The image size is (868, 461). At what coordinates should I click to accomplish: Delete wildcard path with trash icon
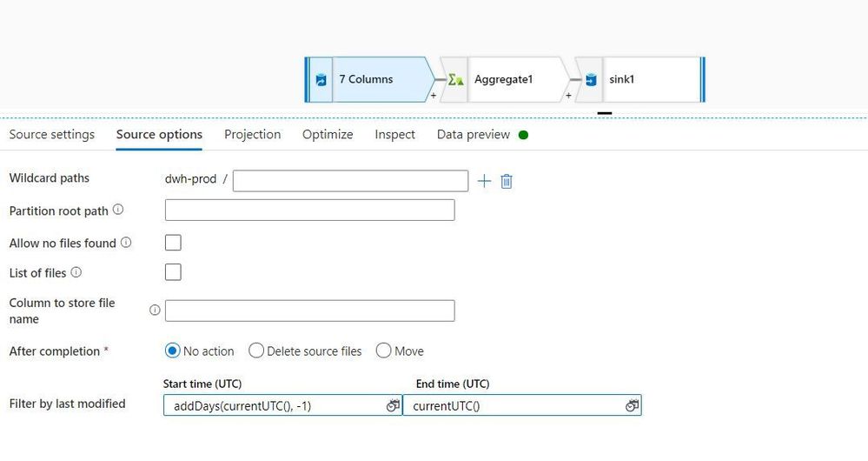[x=506, y=181]
